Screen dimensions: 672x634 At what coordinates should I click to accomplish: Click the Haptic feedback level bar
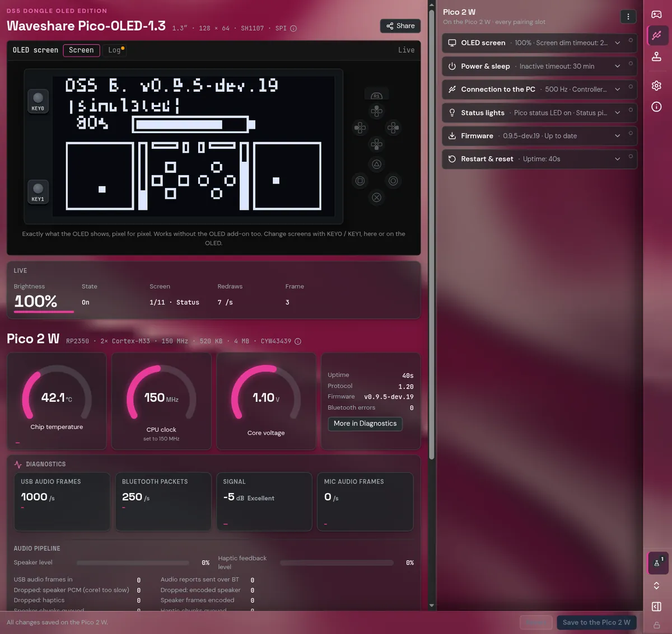pos(337,563)
